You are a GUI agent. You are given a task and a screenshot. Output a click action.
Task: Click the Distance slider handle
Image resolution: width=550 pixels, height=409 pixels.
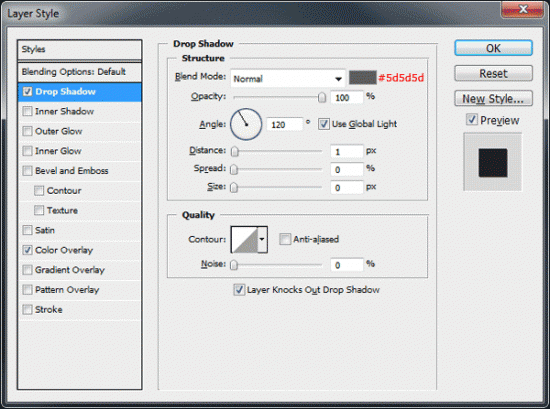[235, 152]
